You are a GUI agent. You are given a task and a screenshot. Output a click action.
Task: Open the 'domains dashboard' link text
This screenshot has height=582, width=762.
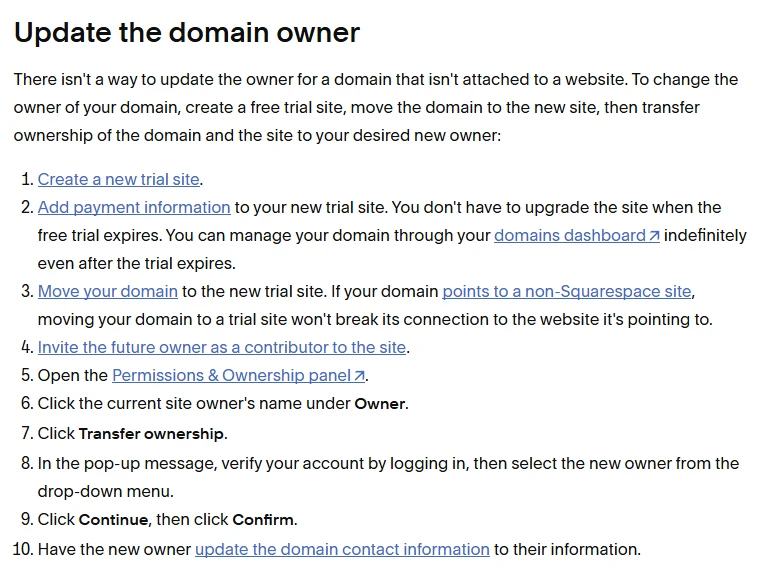point(570,236)
